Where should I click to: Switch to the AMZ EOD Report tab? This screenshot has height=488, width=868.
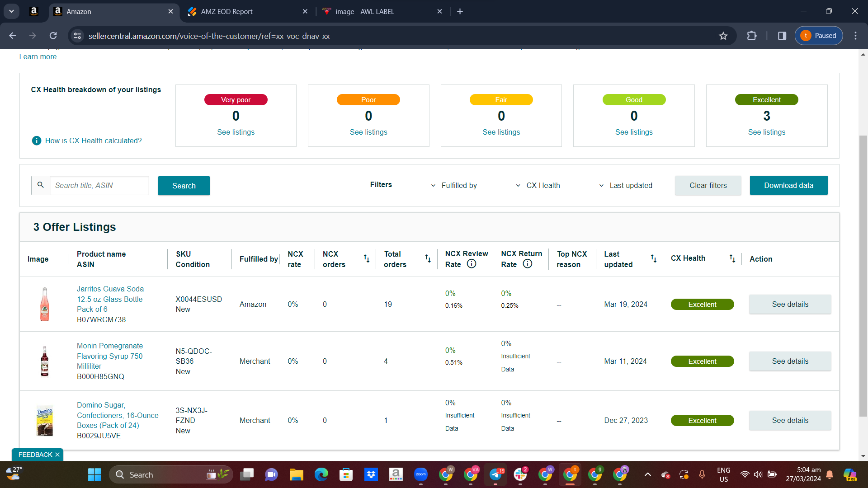[248, 11]
